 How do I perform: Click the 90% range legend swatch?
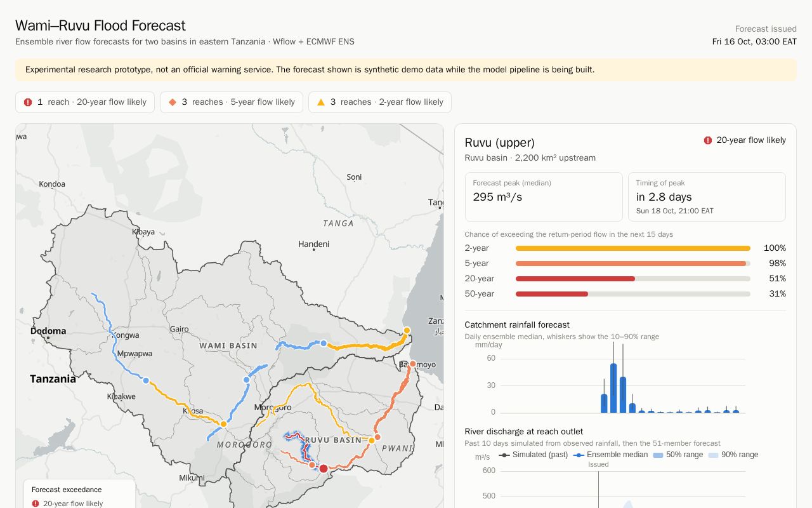[x=714, y=455]
